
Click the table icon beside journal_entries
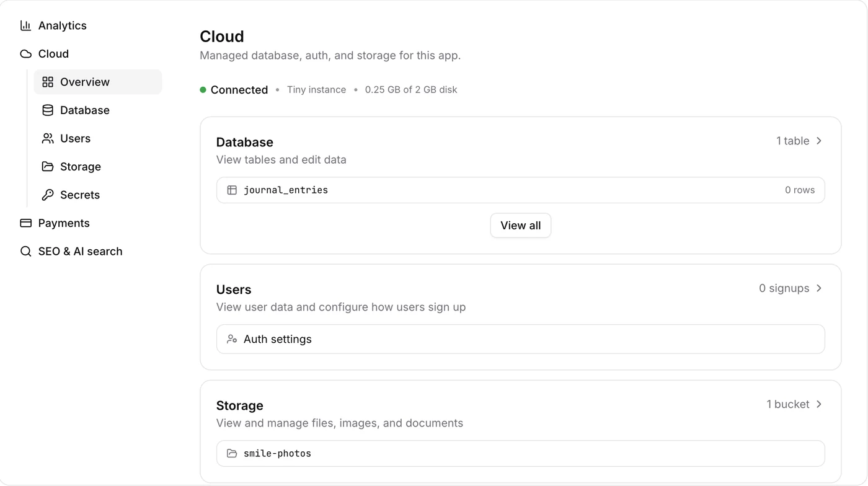[x=232, y=190]
